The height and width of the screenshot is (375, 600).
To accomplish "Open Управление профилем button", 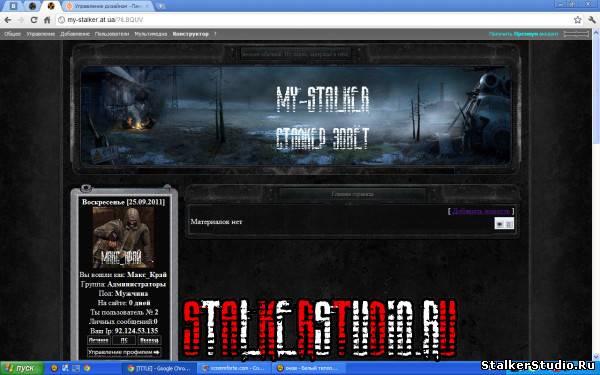I will pos(124,352).
